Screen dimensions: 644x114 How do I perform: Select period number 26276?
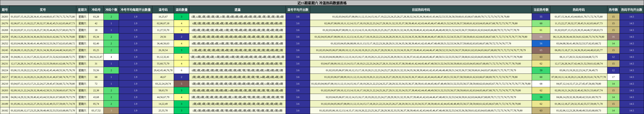[x=5, y=23]
